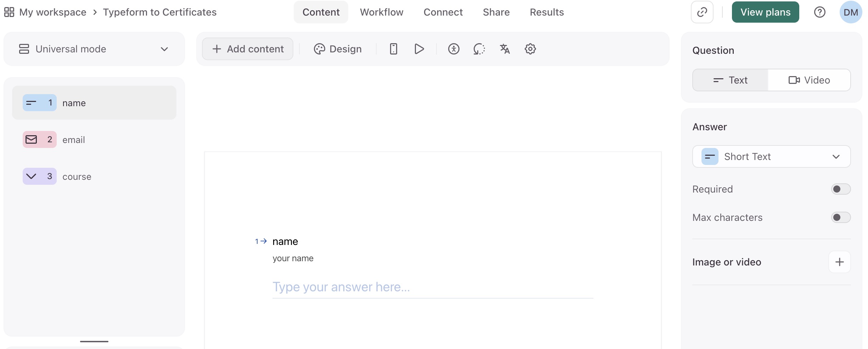
Task: Expand the Universal mode dropdown
Action: (164, 49)
